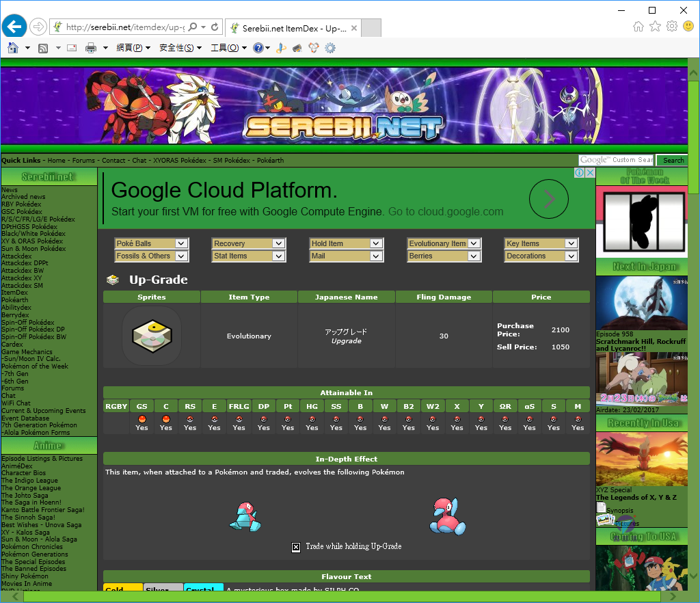This screenshot has width=700, height=603.
Task: Open ItemDex sidebar link
Action: (x=15, y=293)
